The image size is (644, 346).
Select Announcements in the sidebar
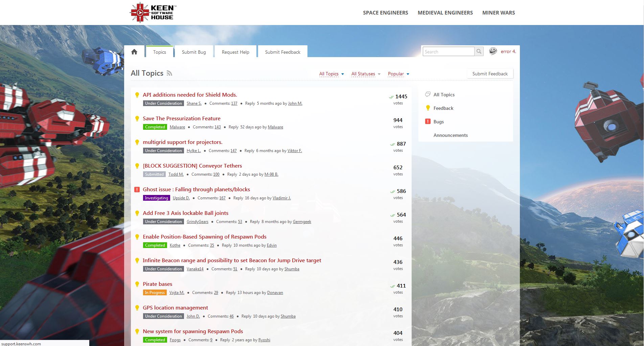tap(451, 135)
